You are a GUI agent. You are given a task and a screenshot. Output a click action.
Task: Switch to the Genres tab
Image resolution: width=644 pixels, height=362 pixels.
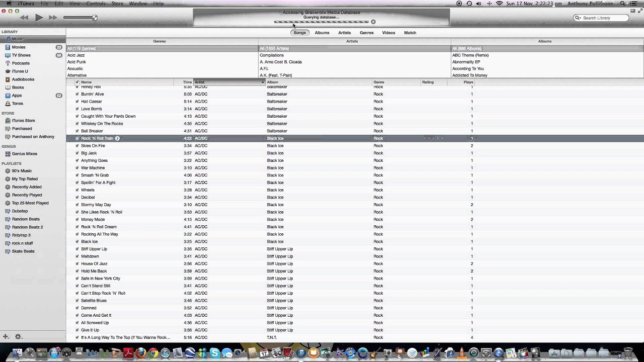(x=367, y=33)
